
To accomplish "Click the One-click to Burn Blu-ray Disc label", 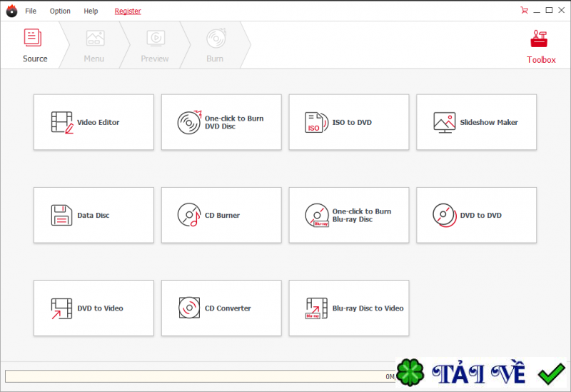I will tap(362, 216).
